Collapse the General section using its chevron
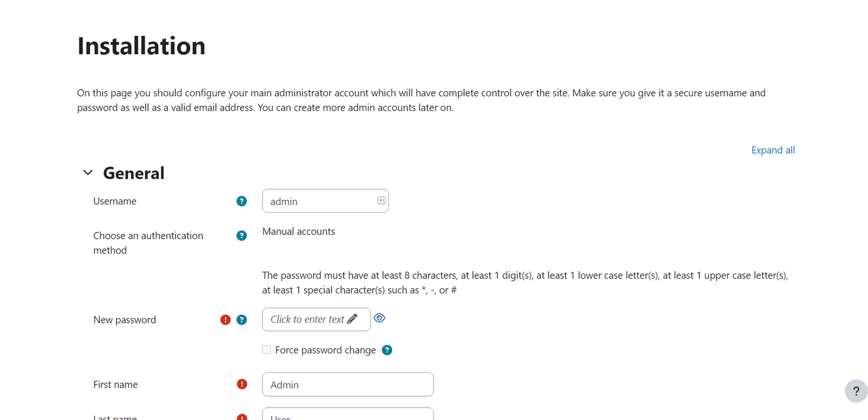This screenshot has width=868, height=420. pyautogui.click(x=88, y=173)
